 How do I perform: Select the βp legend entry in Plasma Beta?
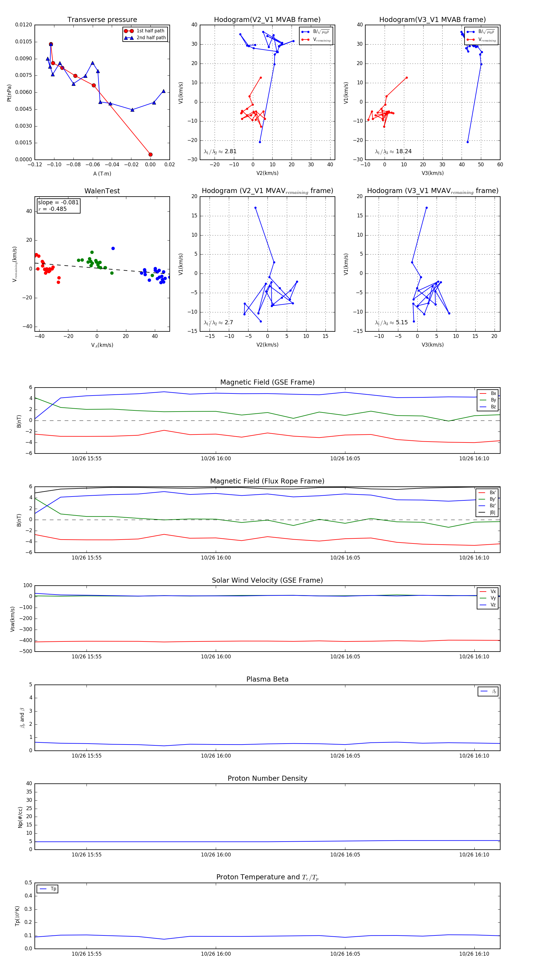click(488, 691)
